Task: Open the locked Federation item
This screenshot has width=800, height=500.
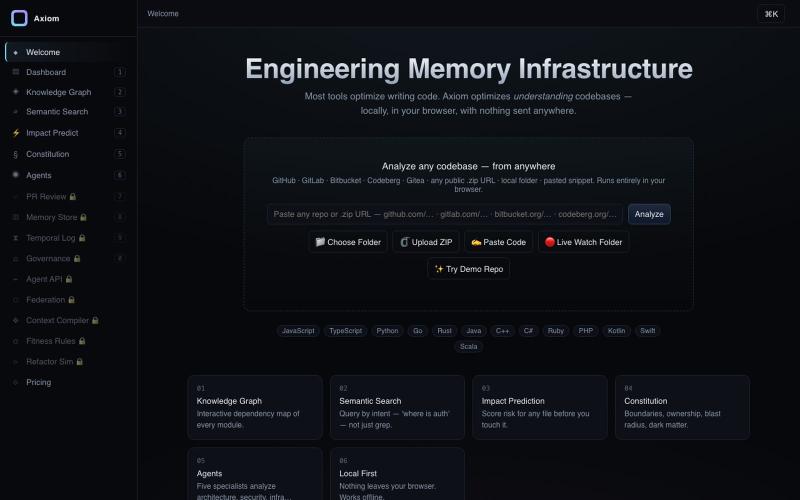Action: [68, 299]
